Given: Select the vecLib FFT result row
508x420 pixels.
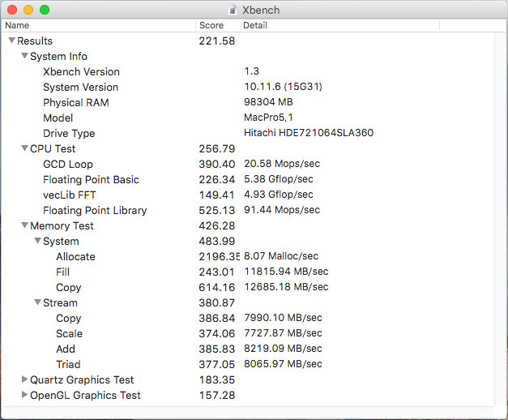Looking at the screenshot, I should pyautogui.click(x=70, y=195).
